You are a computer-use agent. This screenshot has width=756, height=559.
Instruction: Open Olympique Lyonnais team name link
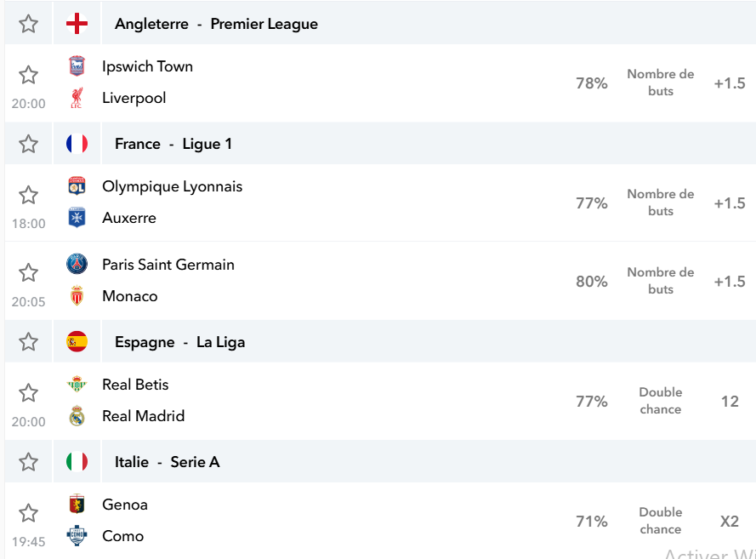click(172, 186)
